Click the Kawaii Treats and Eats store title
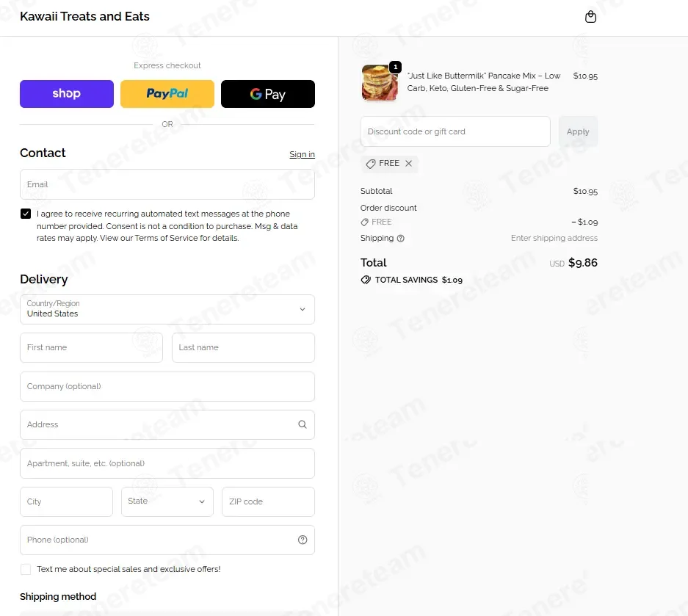The height and width of the screenshot is (616, 688). click(x=84, y=16)
